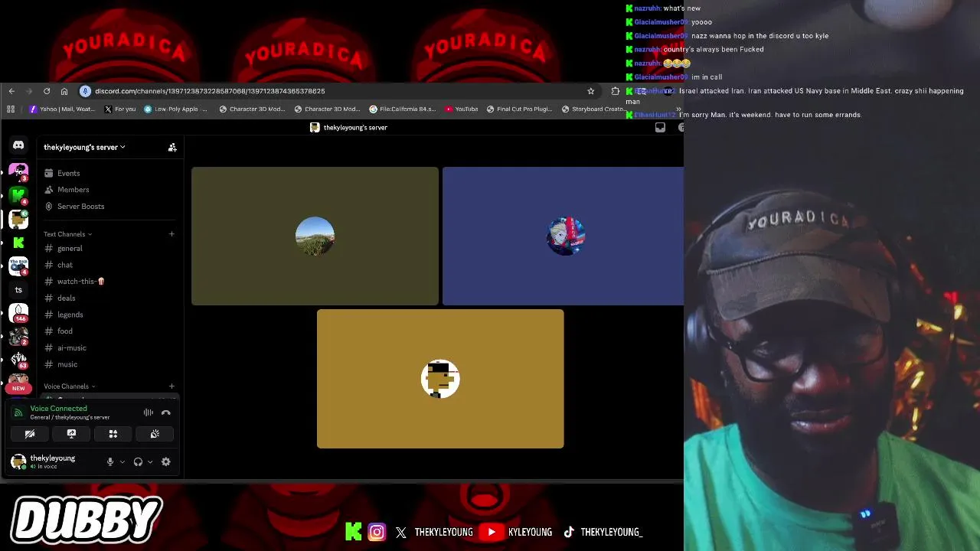Viewport: 980px width, 551px height.
Task: Select the blue anime-avatar participant tile
Action: (x=563, y=236)
